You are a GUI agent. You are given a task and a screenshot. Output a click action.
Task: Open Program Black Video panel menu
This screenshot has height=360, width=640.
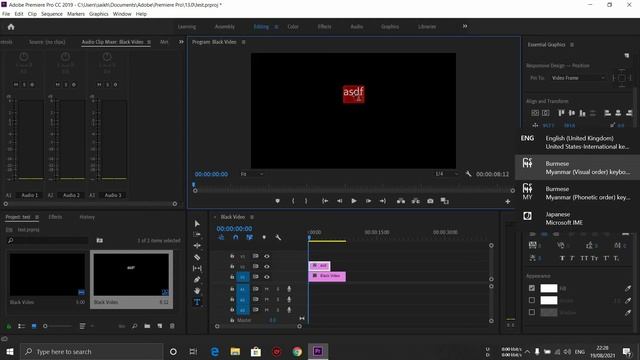(x=244, y=42)
